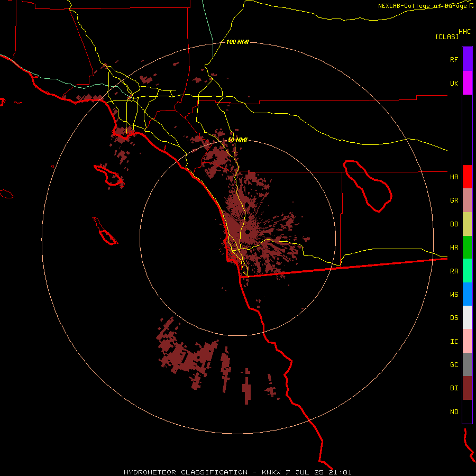This screenshot has width=476, height=476.
Task: Select the "GR" legend label
Action: (x=454, y=200)
